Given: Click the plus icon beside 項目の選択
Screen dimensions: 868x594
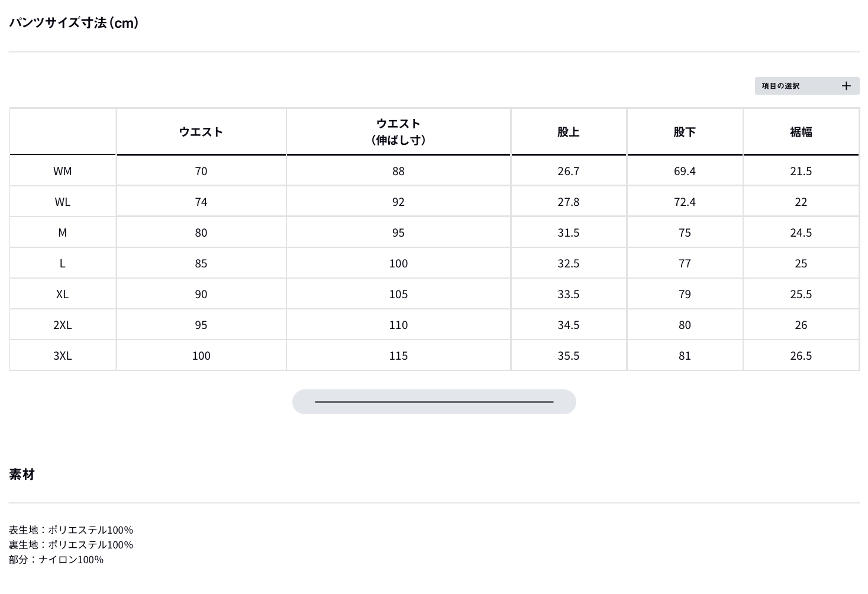Looking at the screenshot, I should (846, 86).
